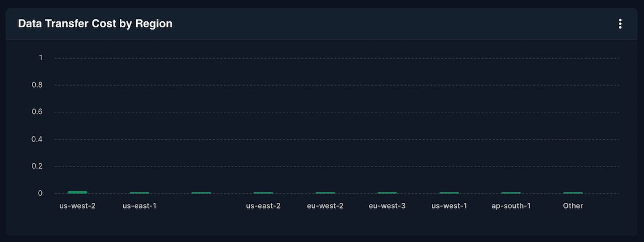644x242 pixels.
Task: Open the panel's three-dot options menu
Action: coord(620,23)
